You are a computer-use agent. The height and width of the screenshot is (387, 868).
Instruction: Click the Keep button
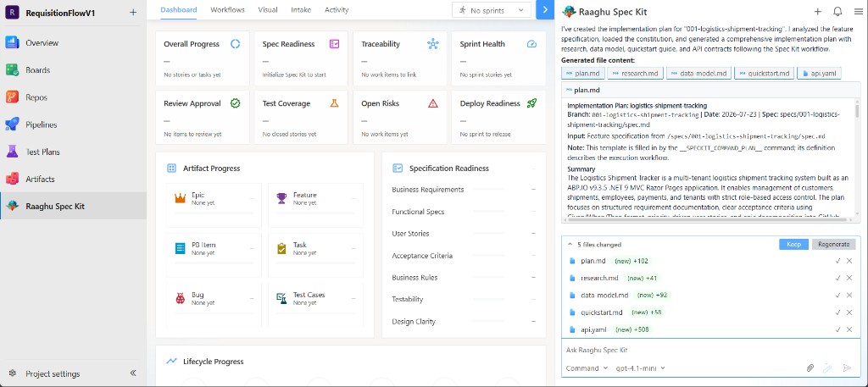[x=793, y=245]
